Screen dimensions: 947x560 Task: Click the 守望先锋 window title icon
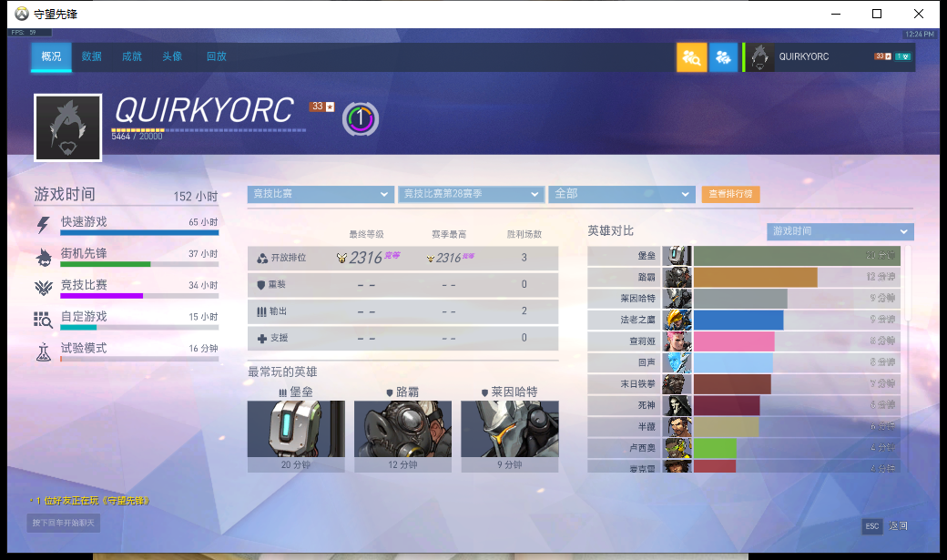(22, 14)
